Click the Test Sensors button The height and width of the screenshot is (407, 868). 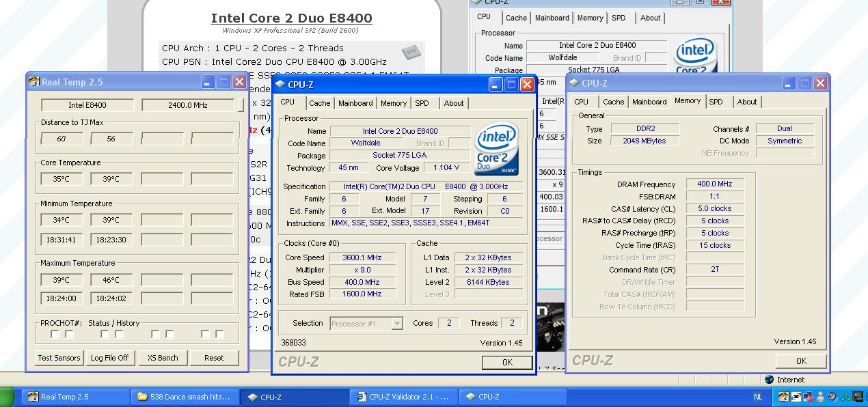(59, 358)
